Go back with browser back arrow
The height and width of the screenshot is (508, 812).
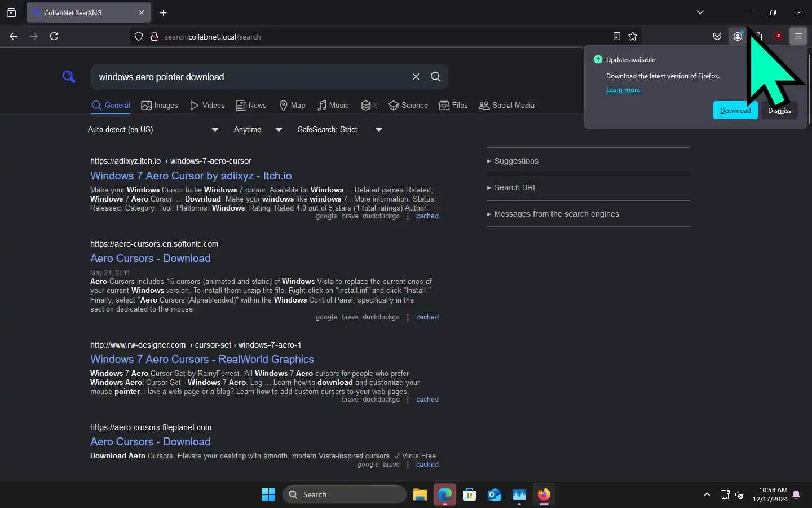(x=14, y=36)
